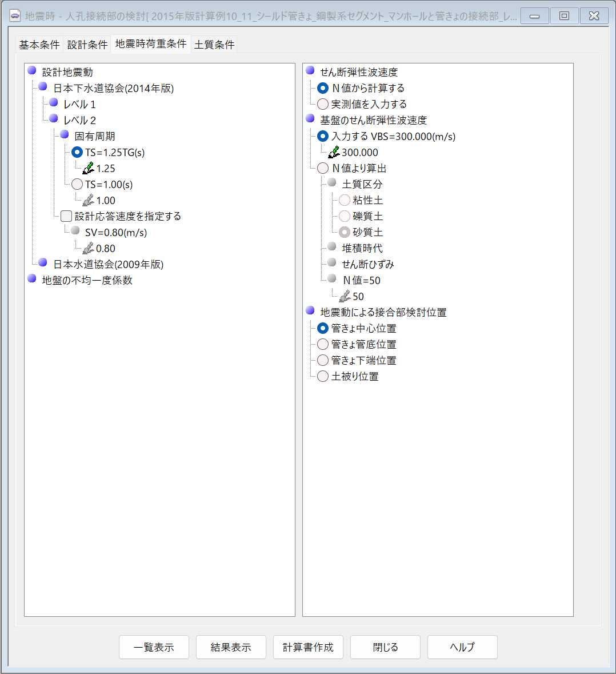Click the 計算書作成 button

pos(308,647)
